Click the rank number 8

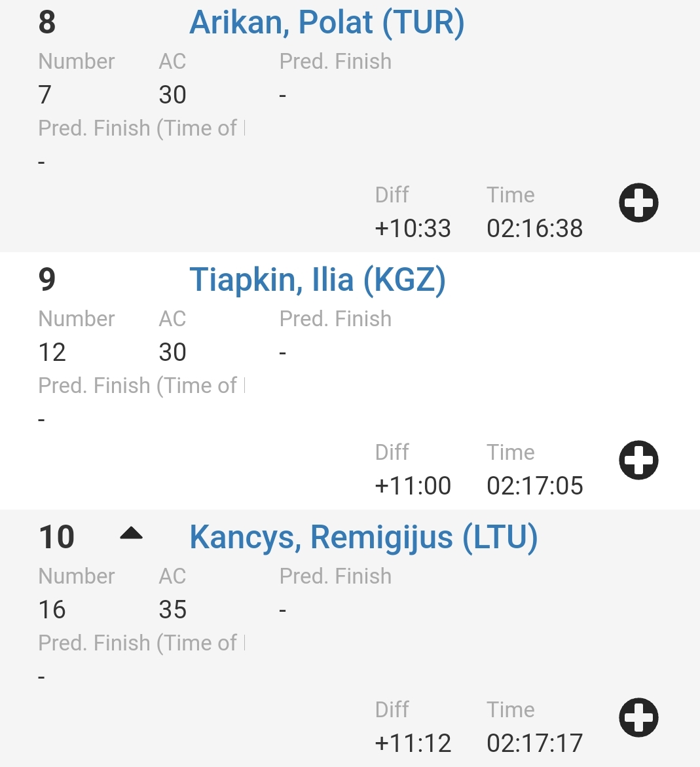click(x=47, y=22)
